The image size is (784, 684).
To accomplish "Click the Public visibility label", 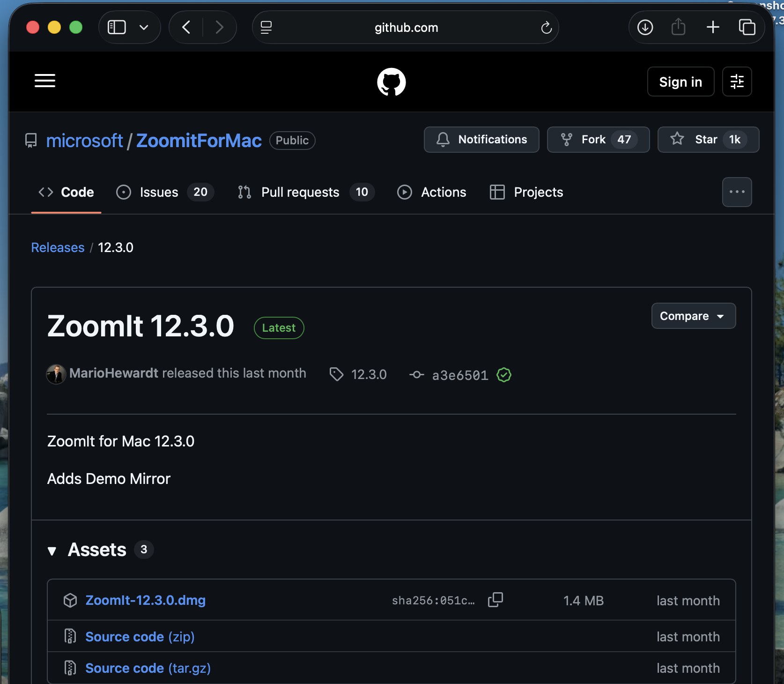I will click(292, 141).
